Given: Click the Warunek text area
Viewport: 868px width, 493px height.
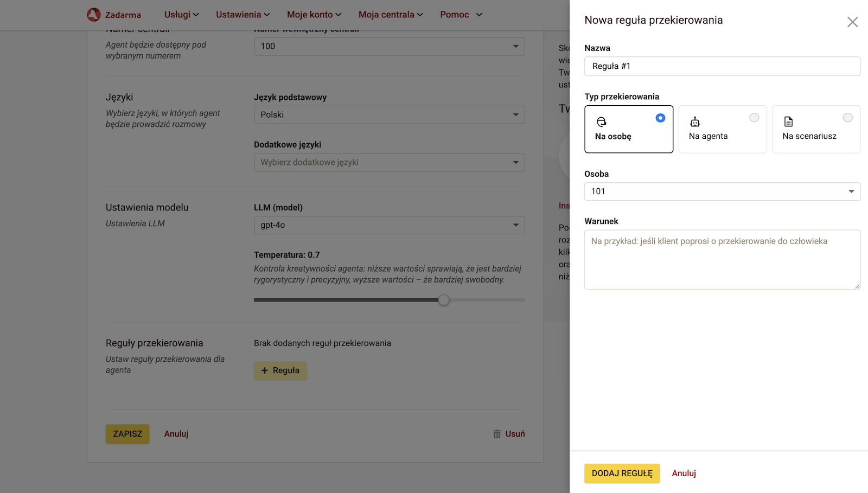Looking at the screenshot, I should (x=722, y=260).
